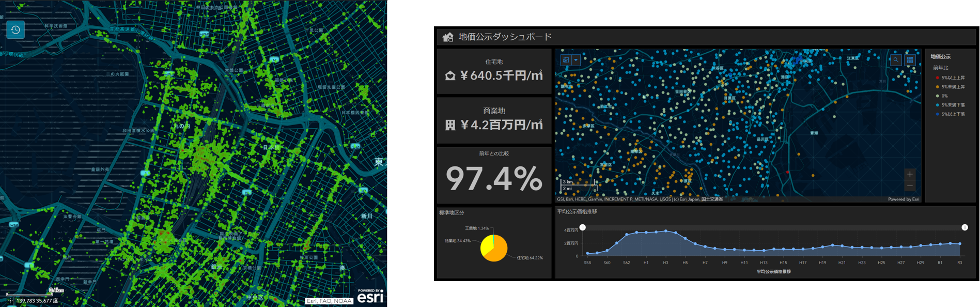Click the selection tool icon on dashboard map

[x=566, y=60]
